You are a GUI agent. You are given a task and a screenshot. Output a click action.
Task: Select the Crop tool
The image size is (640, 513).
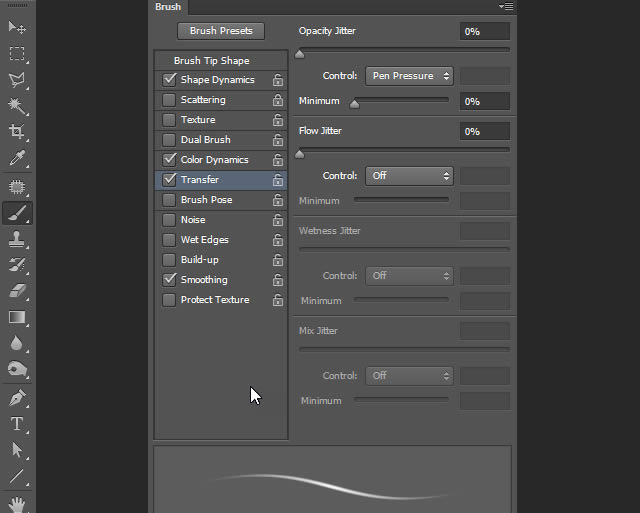click(x=17, y=132)
